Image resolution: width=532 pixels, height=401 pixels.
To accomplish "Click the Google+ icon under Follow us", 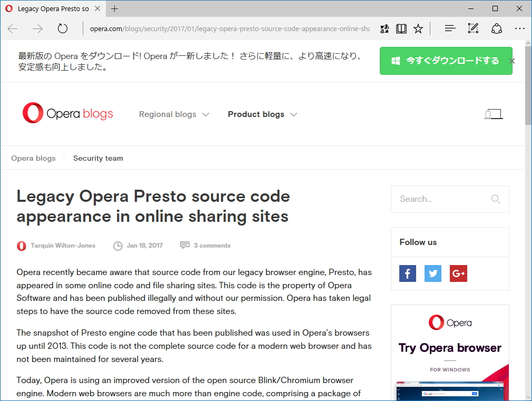I will (x=458, y=273).
